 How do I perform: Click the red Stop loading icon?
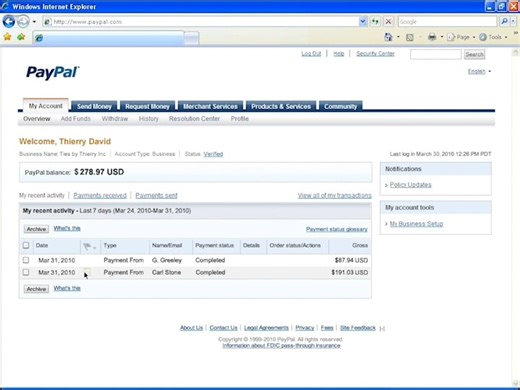point(388,22)
